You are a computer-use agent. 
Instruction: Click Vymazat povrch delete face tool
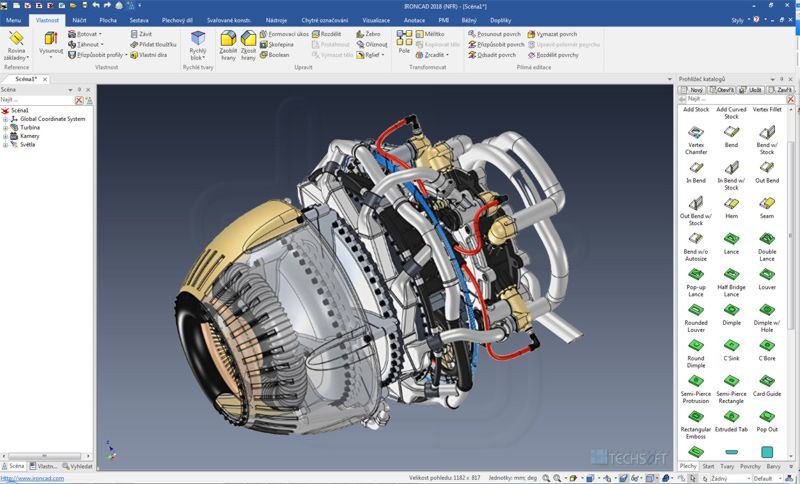click(552, 34)
